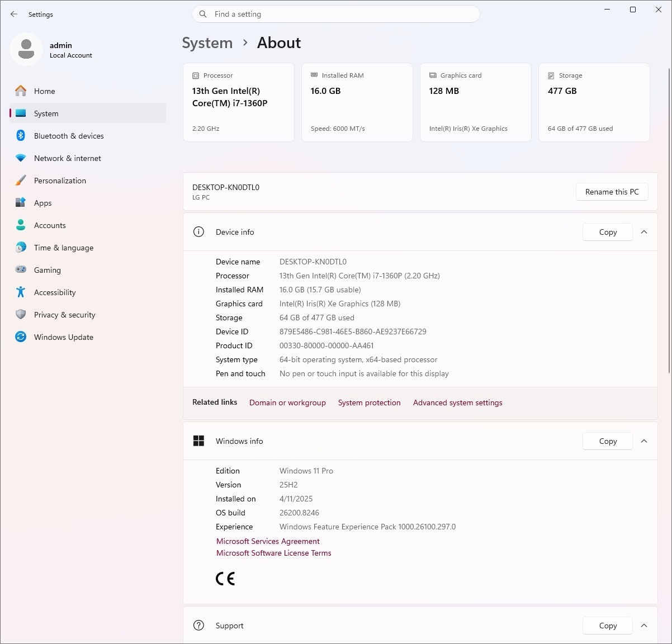
Task: Click the Storage disk icon
Action: pyautogui.click(x=551, y=75)
